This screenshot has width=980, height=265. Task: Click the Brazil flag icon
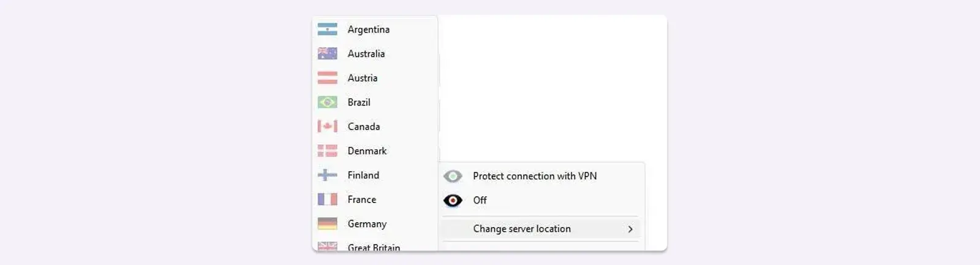click(x=327, y=102)
